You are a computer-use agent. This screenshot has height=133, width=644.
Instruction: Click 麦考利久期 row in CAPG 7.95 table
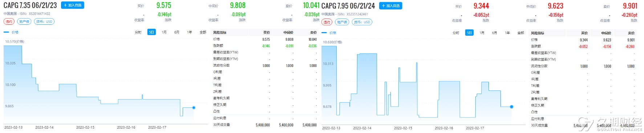[x=583, y=99]
